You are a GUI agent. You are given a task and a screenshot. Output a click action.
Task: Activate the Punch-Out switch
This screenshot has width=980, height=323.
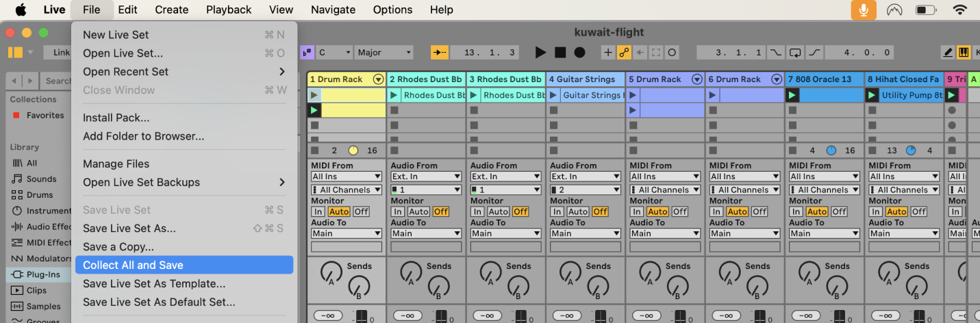pos(814,52)
